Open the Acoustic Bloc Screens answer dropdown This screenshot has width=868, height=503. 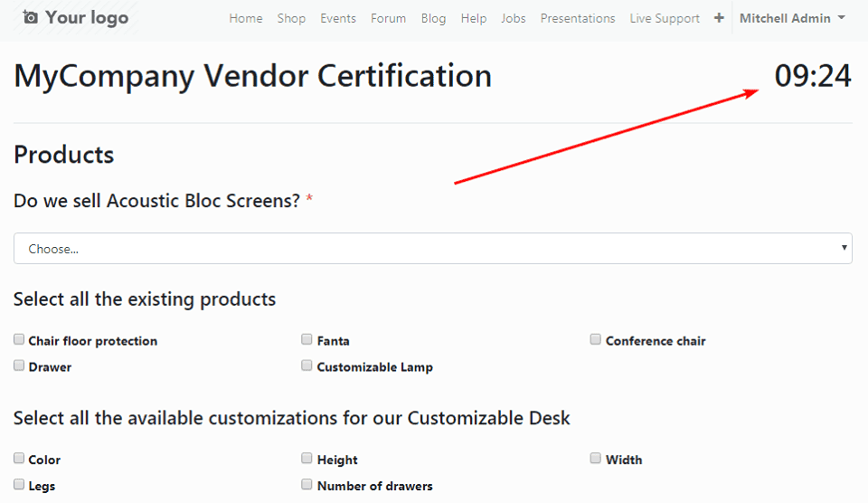(x=433, y=248)
